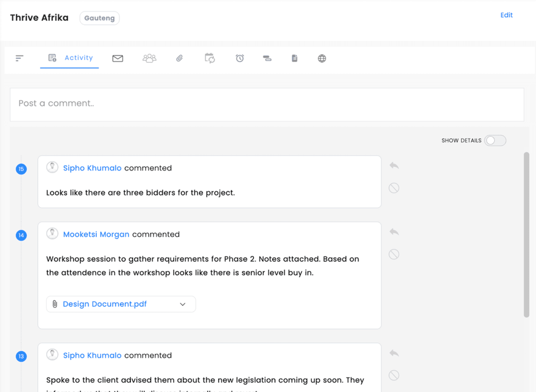Open the timeline bars tab
Viewport: 536px width, 392px height.
267,58
